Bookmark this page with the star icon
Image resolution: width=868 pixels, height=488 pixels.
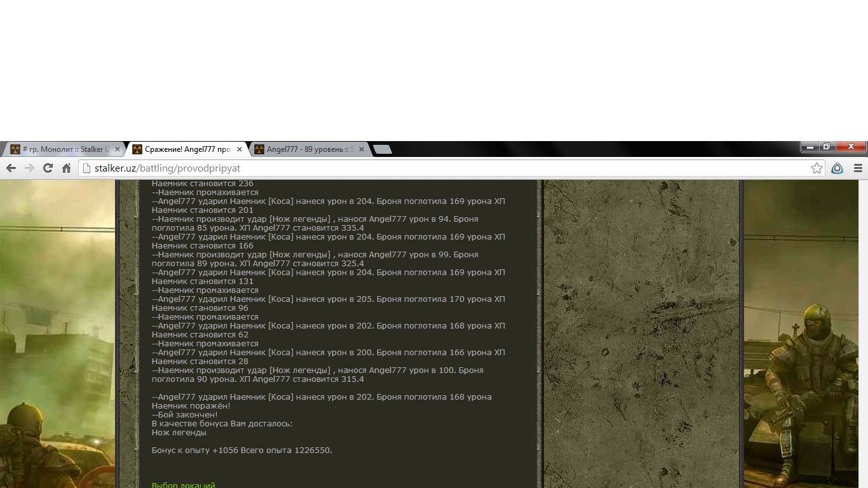[x=817, y=168]
